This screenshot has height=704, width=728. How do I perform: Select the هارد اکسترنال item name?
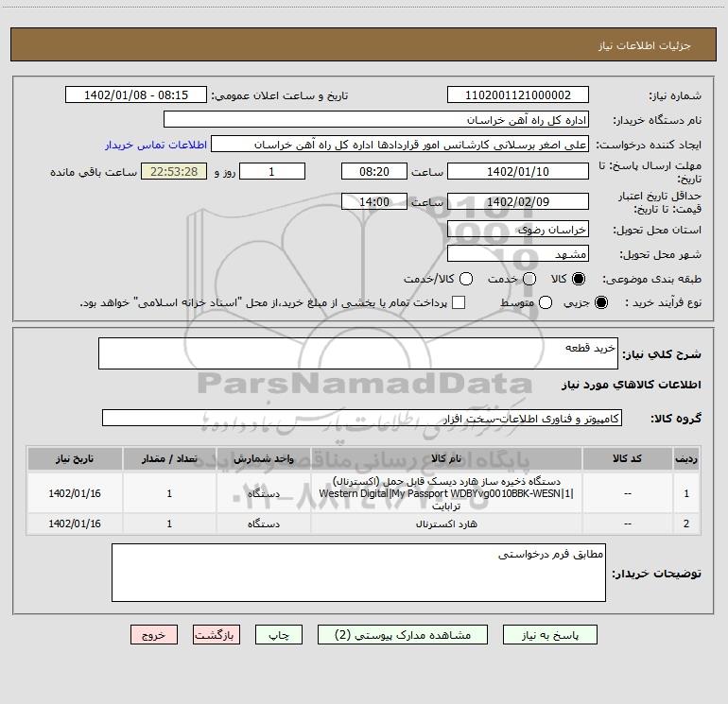click(x=446, y=524)
